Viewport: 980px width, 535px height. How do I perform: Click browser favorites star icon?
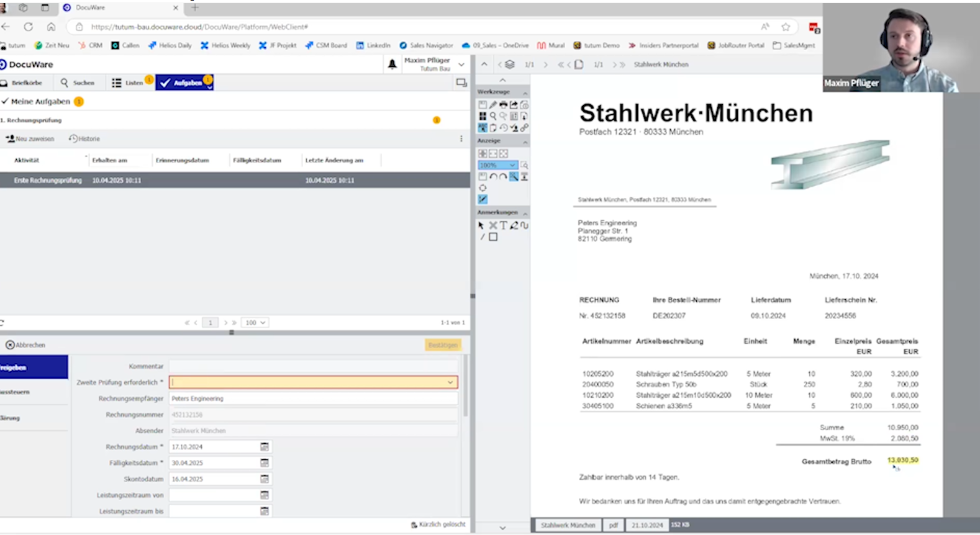pyautogui.click(x=786, y=27)
